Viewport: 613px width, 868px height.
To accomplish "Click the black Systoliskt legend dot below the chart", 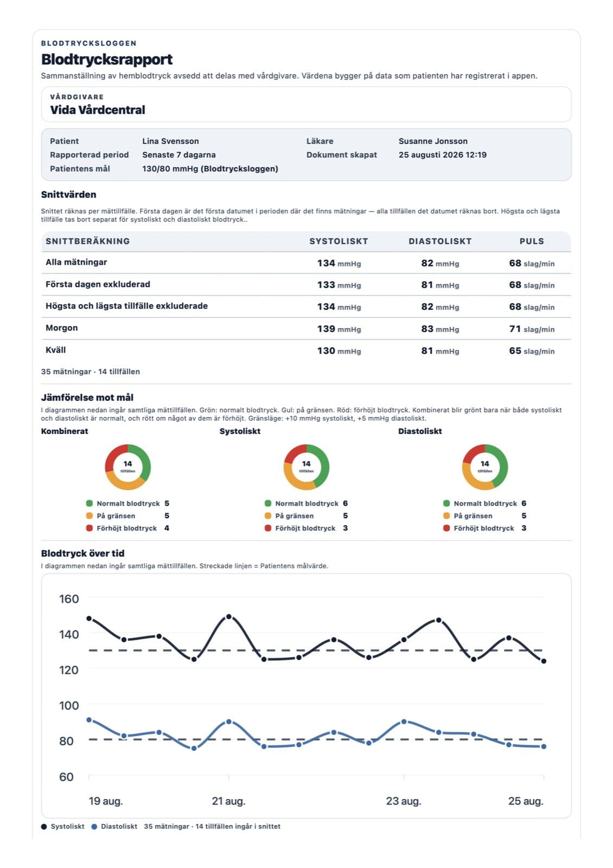I will (x=44, y=827).
